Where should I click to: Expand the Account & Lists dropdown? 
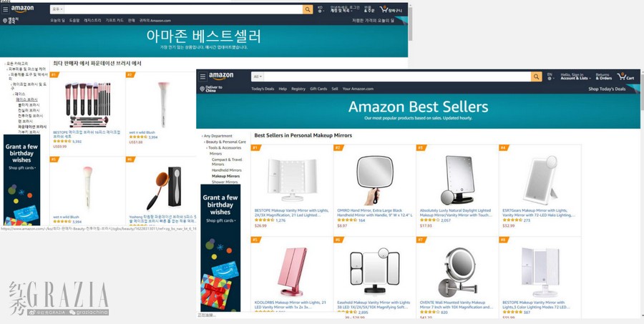click(x=575, y=77)
